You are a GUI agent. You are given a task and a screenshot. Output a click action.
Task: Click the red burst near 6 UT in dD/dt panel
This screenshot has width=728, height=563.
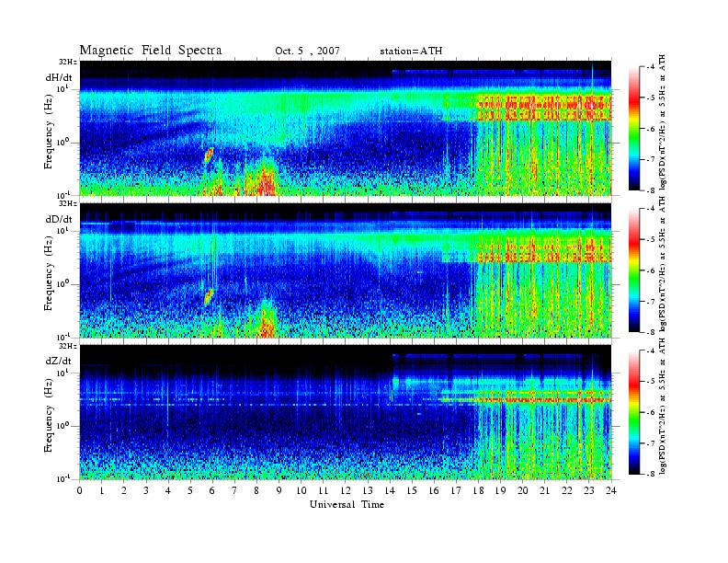click(x=209, y=296)
